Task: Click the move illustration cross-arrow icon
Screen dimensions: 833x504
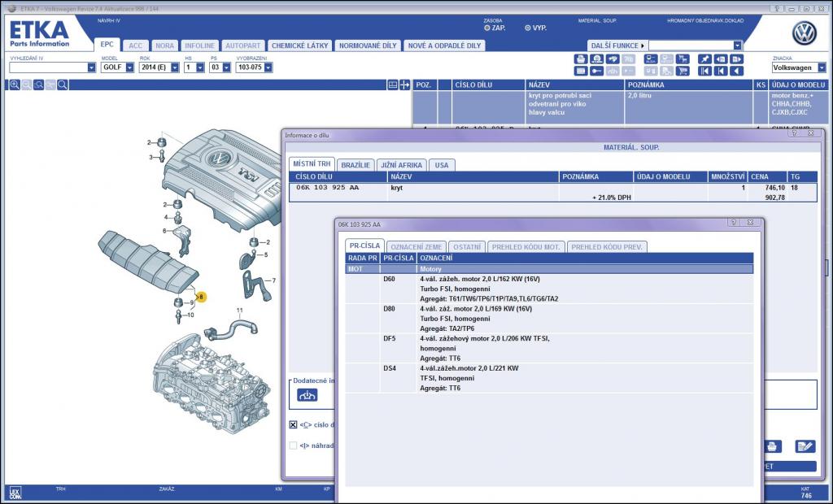Action: pyautogui.click(x=405, y=85)
